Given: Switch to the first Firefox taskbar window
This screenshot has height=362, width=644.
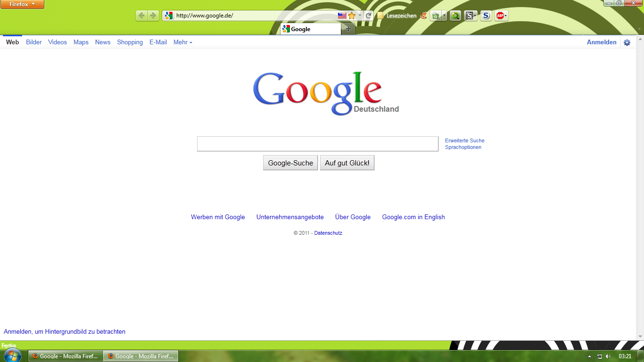Looking at the screenshot, I should click(x=66, y=356).
